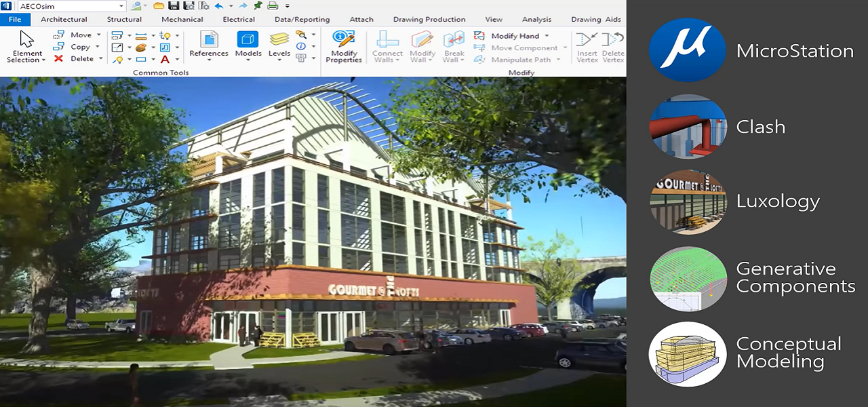
Task: Switch to the Drawing Production tab
Action: tap(429, 20)
